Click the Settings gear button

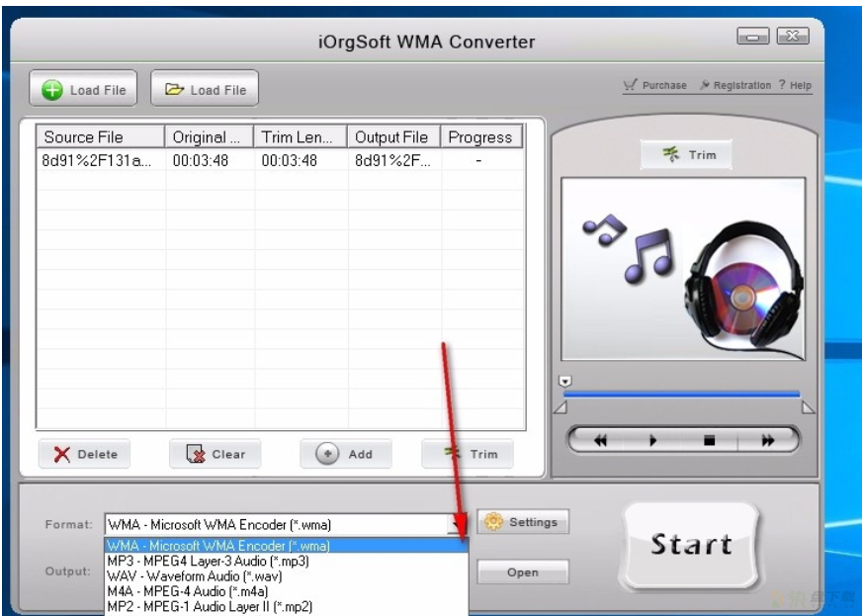523,521
